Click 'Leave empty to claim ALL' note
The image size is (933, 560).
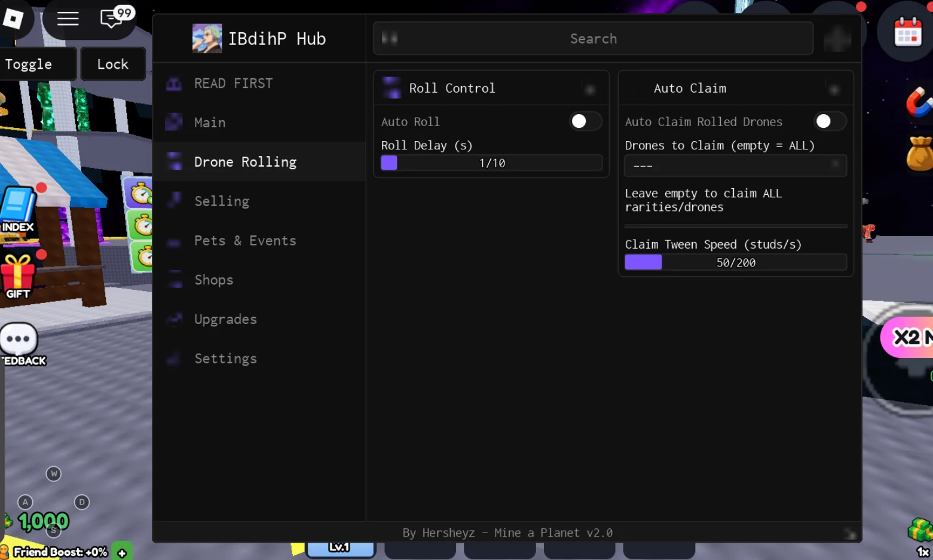(x=703, y=200)
